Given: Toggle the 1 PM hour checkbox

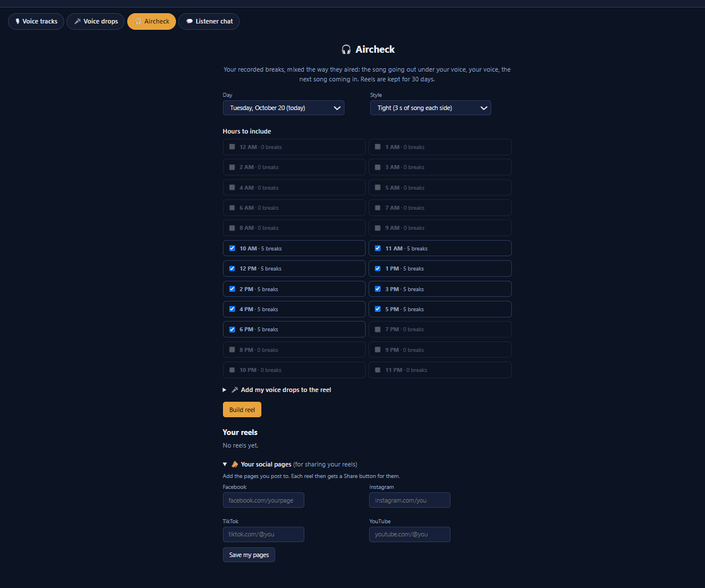Looking at the screenshot, I should (x=378, y=268).
